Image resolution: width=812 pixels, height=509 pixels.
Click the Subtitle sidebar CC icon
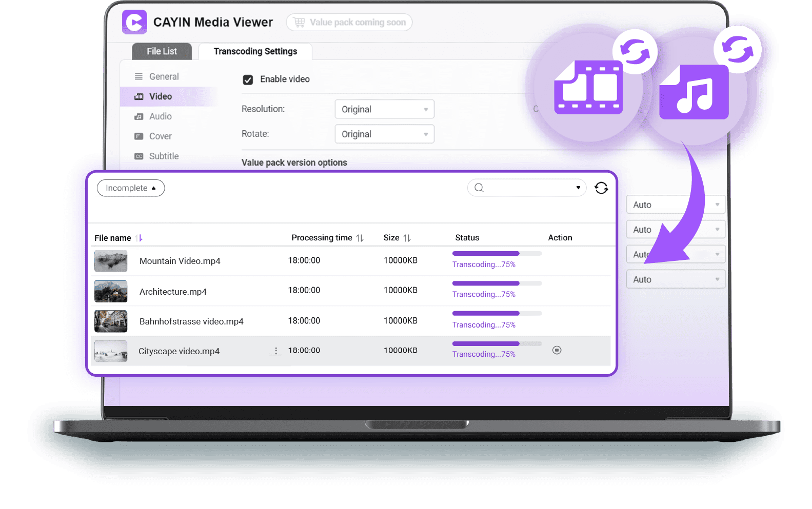pos(138,156)
